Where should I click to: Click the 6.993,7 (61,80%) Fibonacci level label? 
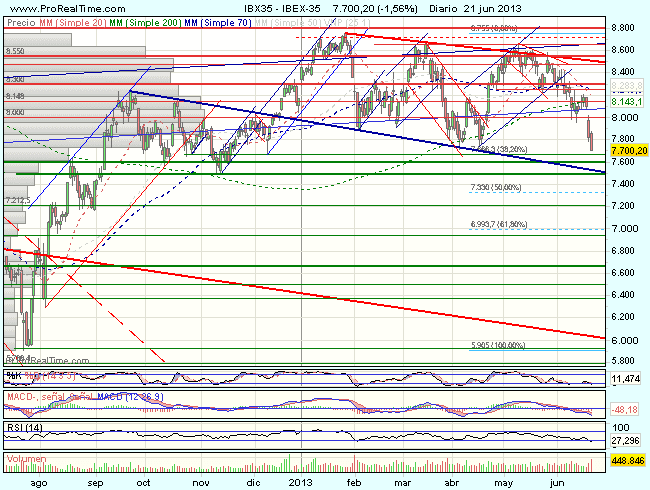(x=499, y=225)
